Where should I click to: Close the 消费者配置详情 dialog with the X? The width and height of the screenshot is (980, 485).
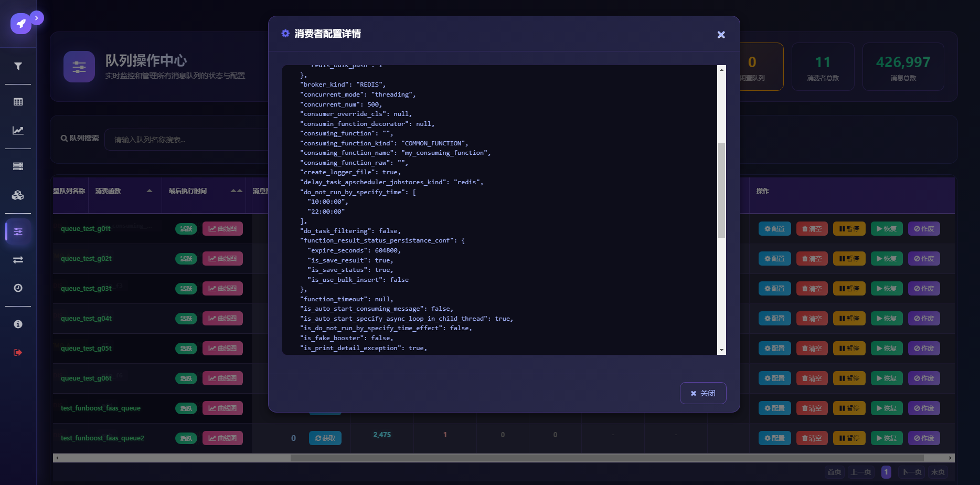pos(721,35)
